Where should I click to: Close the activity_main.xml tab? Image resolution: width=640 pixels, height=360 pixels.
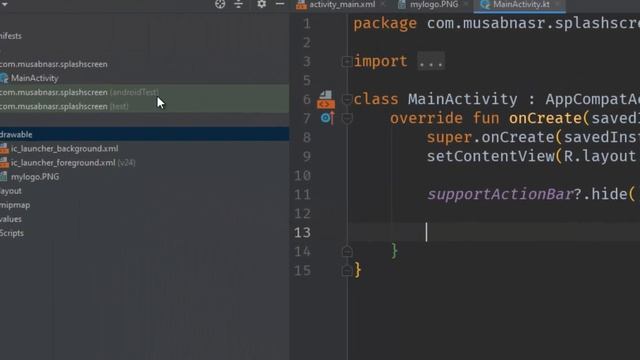click(x=383, y=4)
